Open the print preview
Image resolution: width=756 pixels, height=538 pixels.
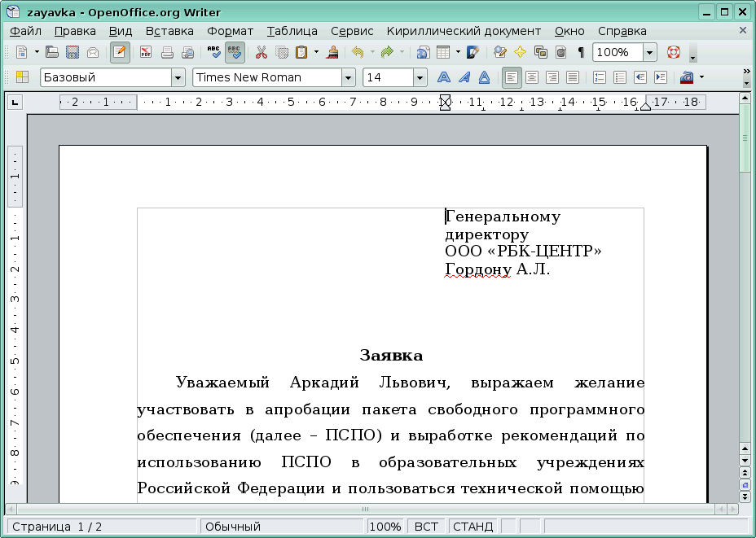click(187, 51)
